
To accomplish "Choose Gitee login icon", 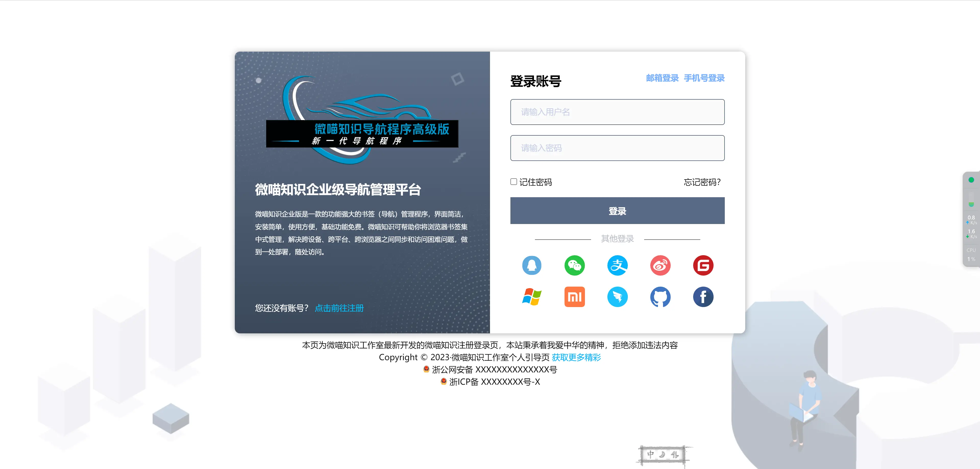I will coord(703,266).
